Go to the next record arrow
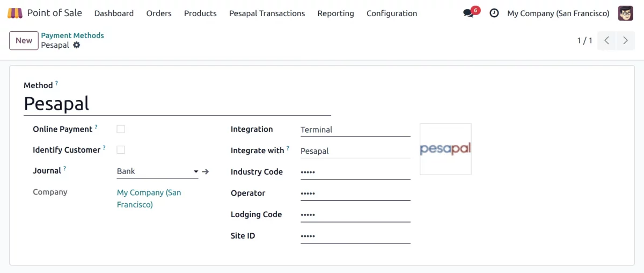Screen dimensions: 644x273 coord(625,40)
